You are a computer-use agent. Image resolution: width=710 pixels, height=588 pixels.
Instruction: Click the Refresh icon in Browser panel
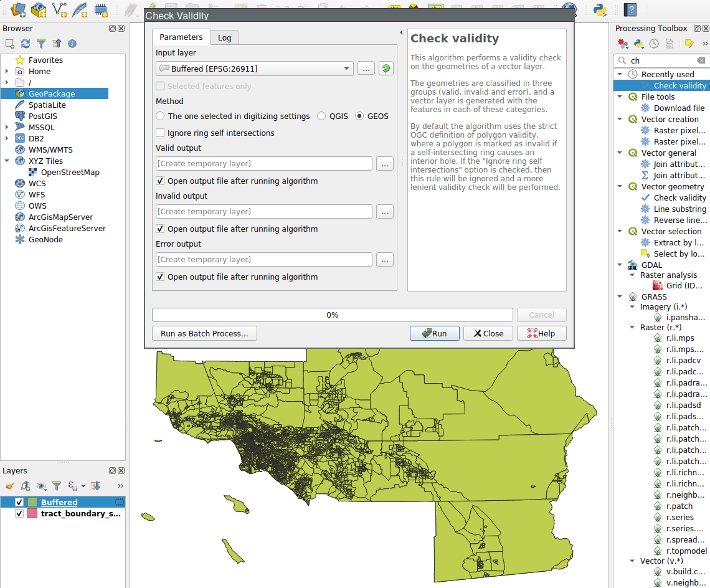click(x=26, y=44)
